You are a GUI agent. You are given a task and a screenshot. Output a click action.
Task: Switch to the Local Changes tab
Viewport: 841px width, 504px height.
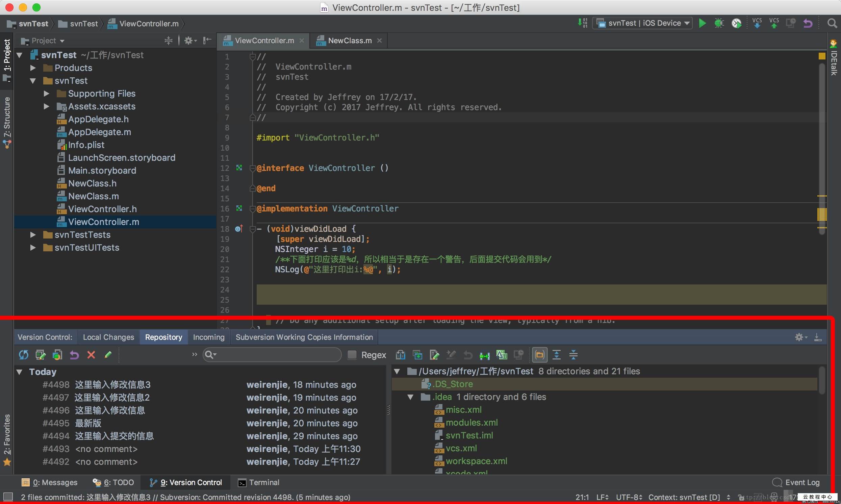(x=108, y=337)
